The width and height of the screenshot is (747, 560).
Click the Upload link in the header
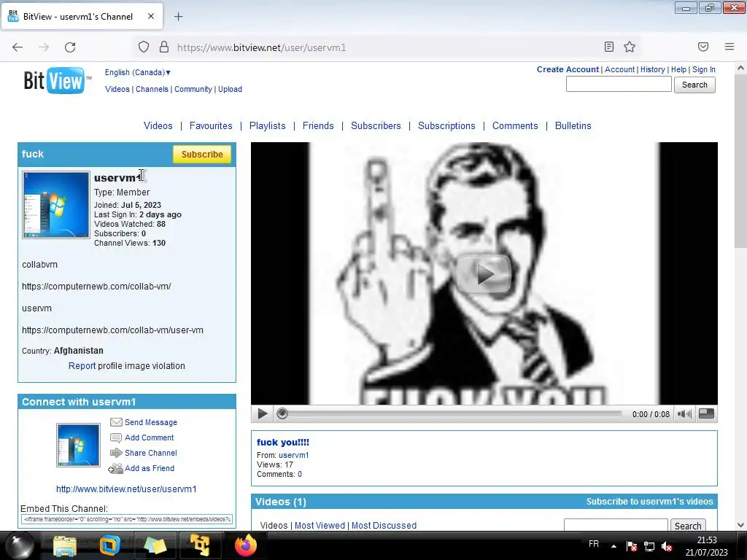(x=230, y=89)
